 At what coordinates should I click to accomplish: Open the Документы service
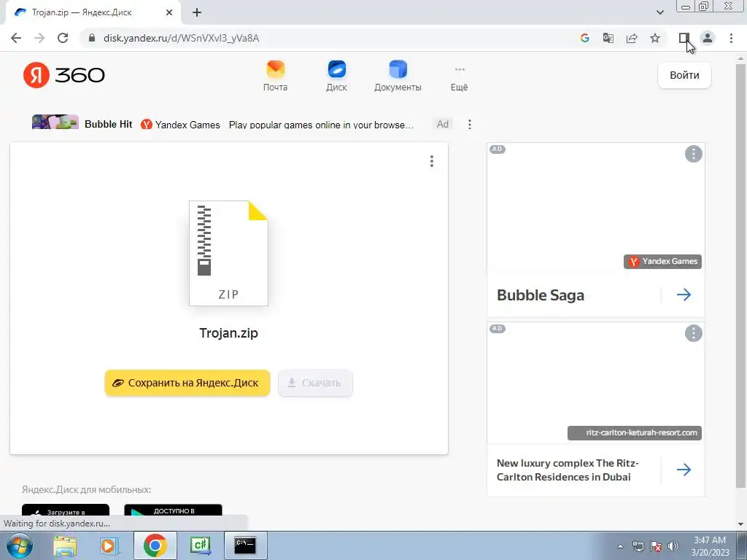398,76
